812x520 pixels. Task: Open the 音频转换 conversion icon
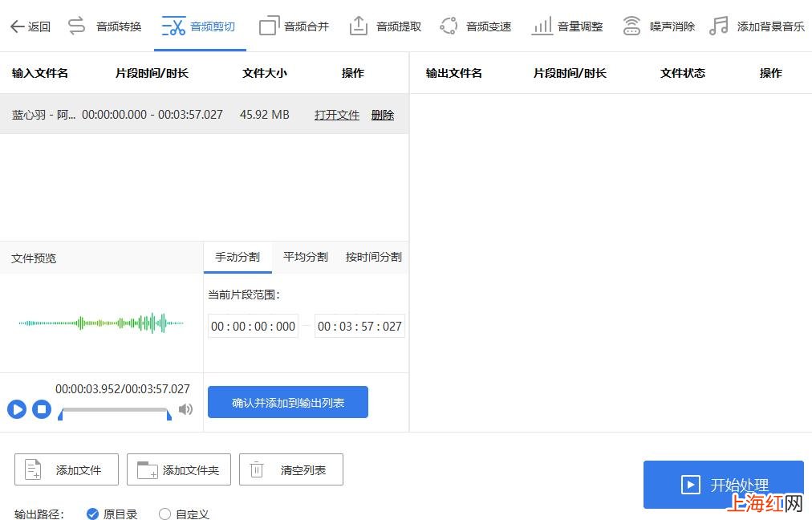coord(77,26)
